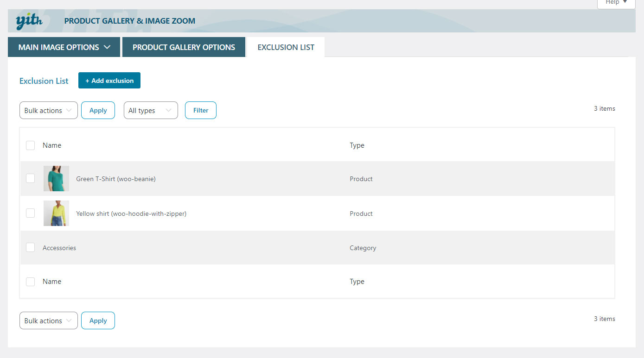Click the Yellow shirt product thumbnail

(56, 214)
